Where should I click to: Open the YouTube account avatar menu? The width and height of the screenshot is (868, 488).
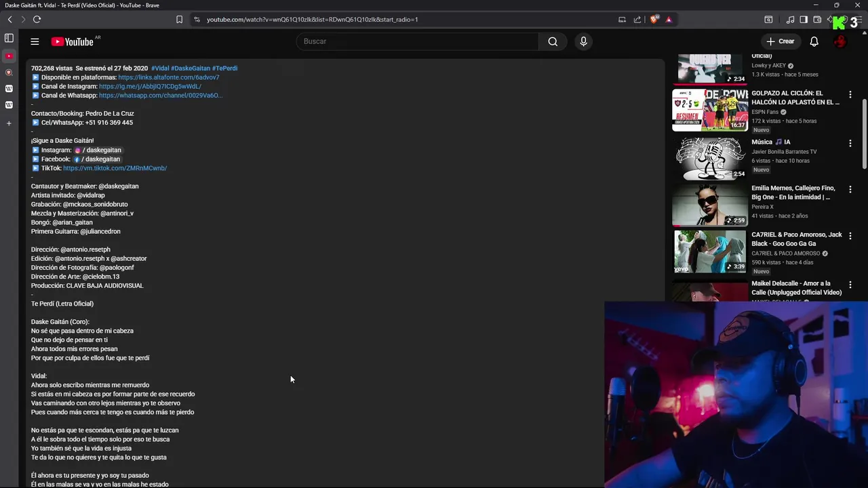click(x=840, y=41)
